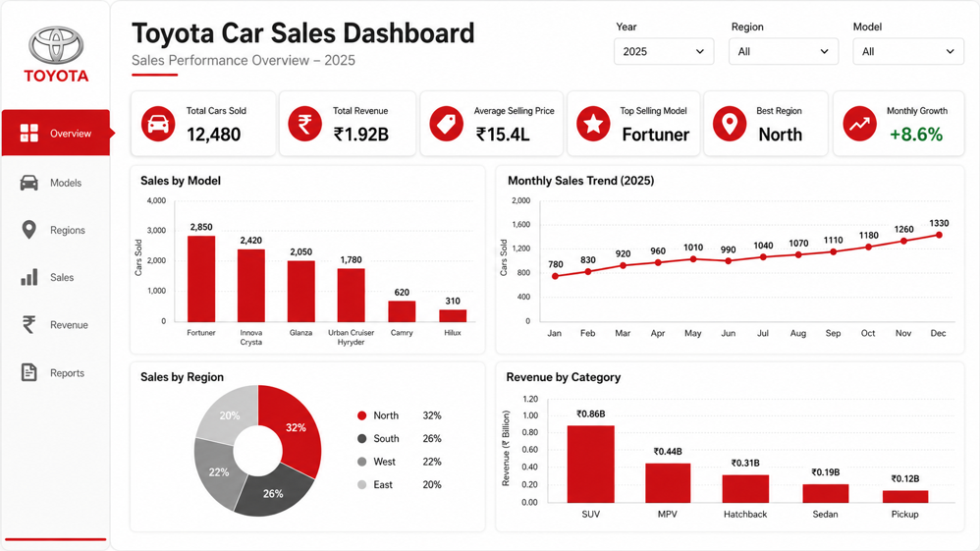Viewport: 980px width, 551px height.
Task: Click the rupee icon on Total Revenue card
Action: click(304, 124)
